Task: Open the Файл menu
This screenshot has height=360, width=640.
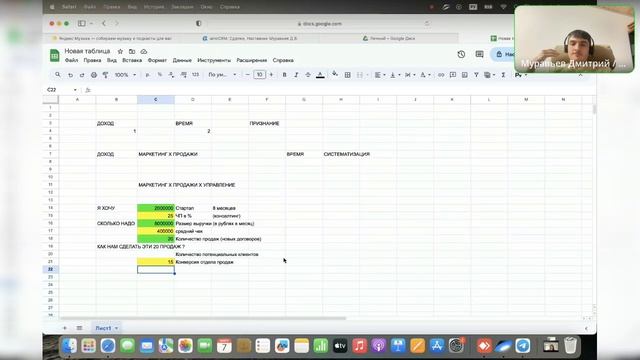Action: click(x=71, y=60)
